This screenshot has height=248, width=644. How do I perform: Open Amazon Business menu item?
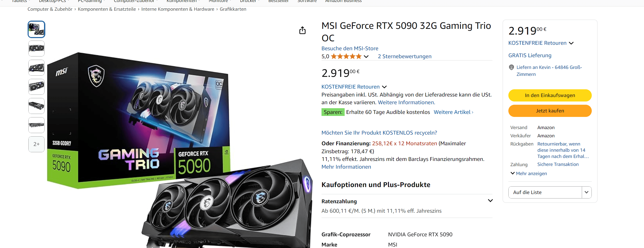343,1
